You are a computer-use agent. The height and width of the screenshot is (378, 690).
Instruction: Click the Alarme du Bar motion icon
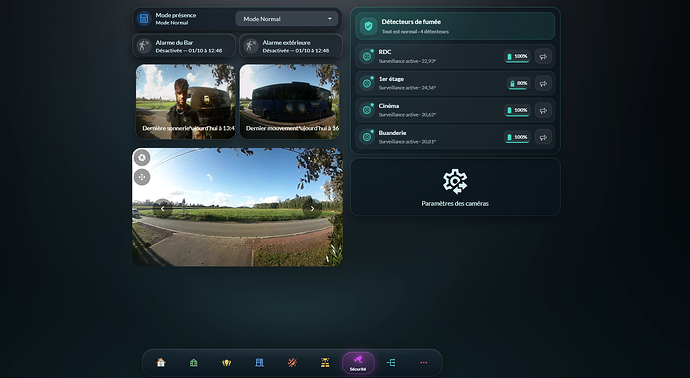tap(143, 46)
